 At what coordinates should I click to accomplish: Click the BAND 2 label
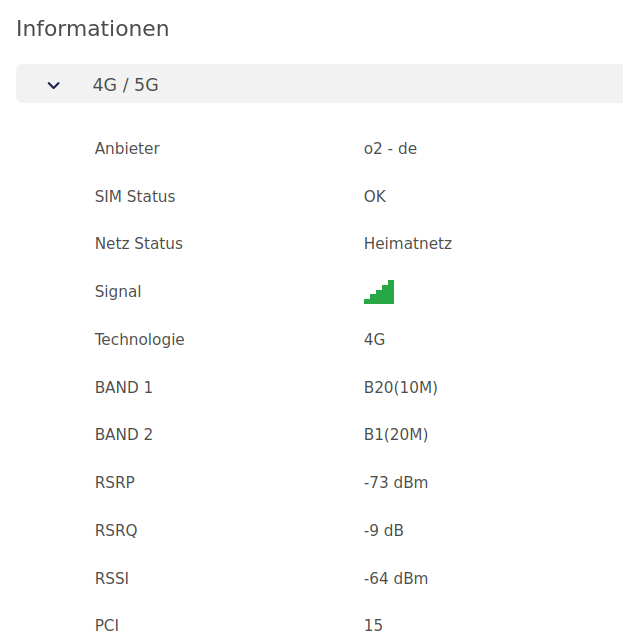pos(124,435)
